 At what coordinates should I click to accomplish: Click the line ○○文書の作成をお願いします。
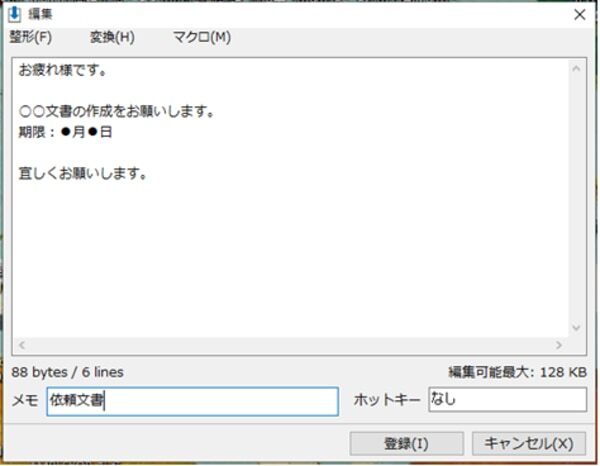118,111
